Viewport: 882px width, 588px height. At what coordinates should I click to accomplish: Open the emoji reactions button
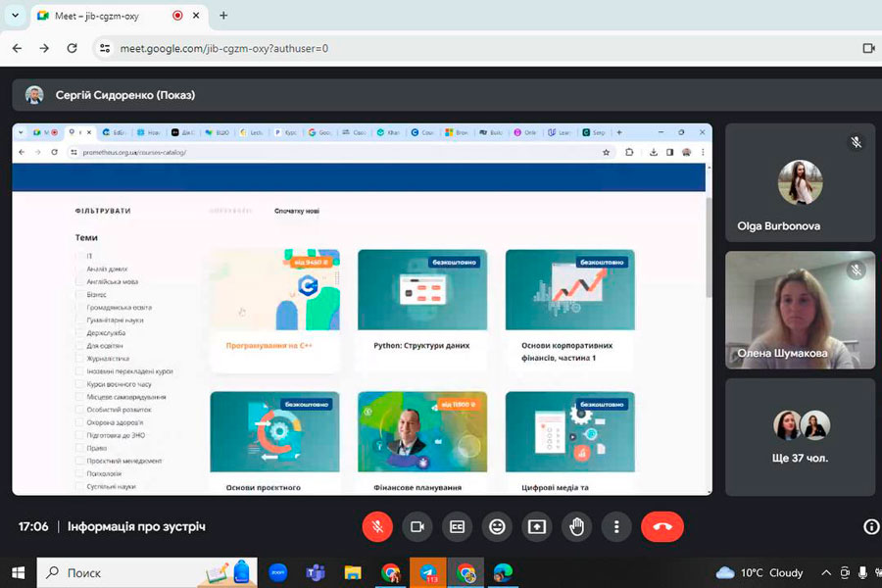497,526
